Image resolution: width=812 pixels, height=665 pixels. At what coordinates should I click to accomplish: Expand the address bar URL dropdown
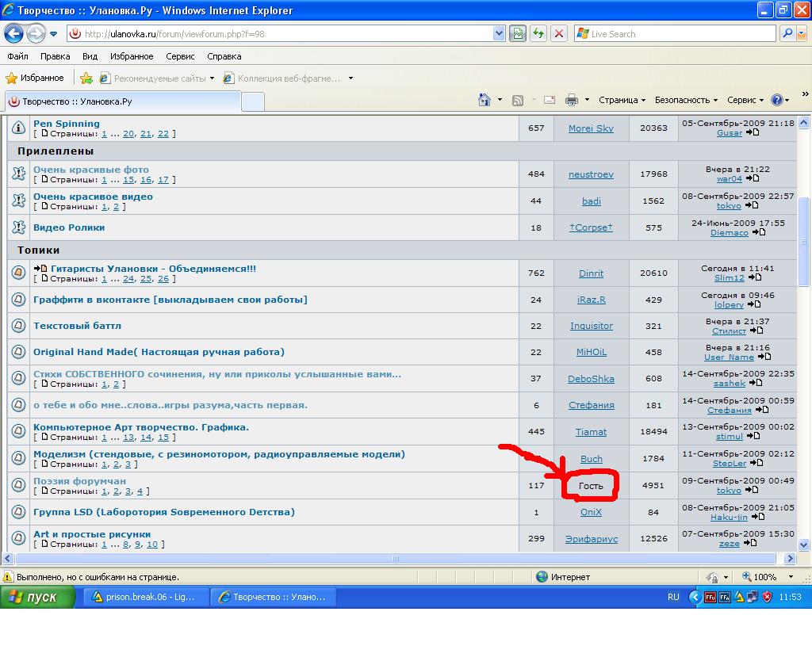pyautogui.click(x=499, y=34)
